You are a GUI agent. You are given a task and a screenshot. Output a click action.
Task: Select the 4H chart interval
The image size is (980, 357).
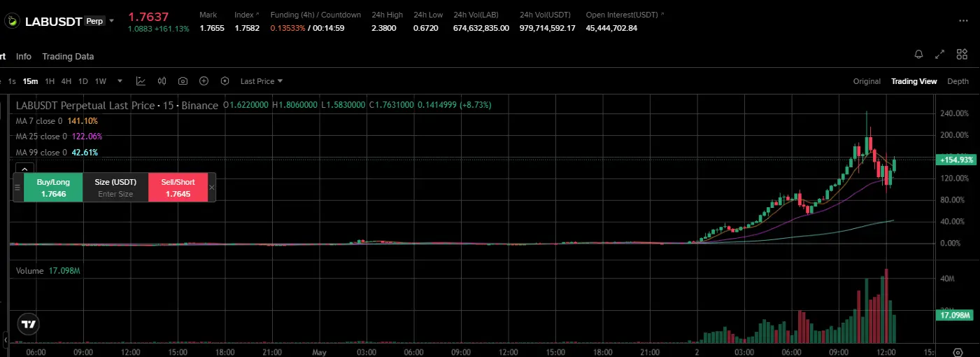pos(66,81)
